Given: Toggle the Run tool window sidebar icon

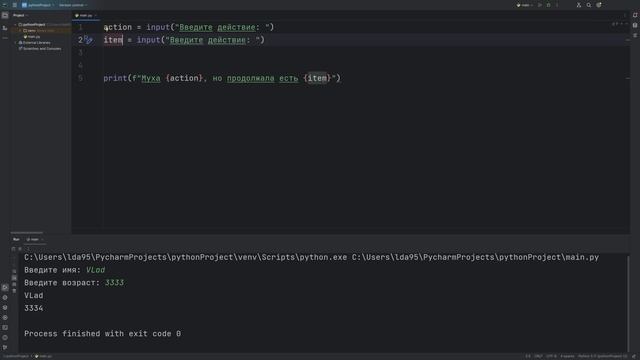Looking at the screenshot, I should pyautogui.click(x=5, y=288).
